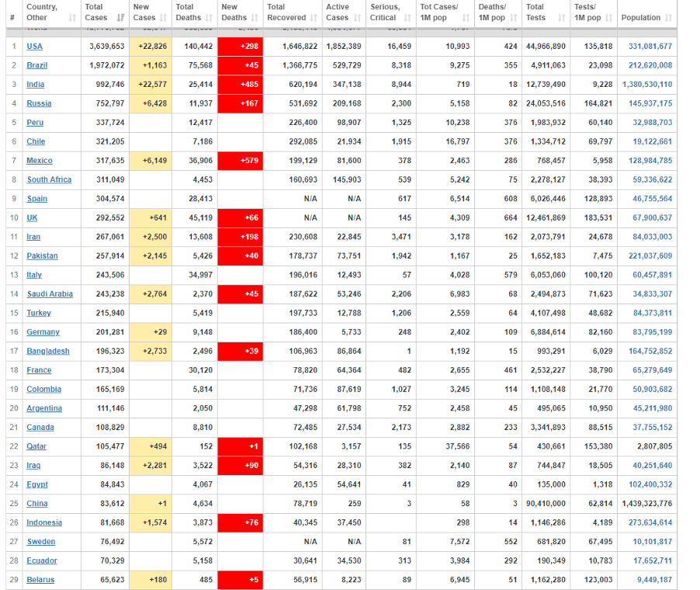This screenshot has width=700, height=590.
Task: Sort table by Total Recovered arrows
Action: tap(314, 18)
